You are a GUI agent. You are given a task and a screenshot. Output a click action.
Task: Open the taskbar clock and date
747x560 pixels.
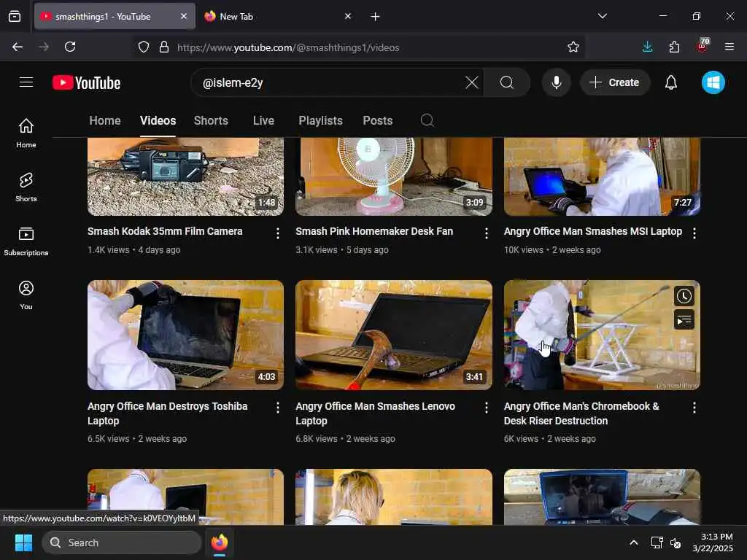[x=713, y=542]
